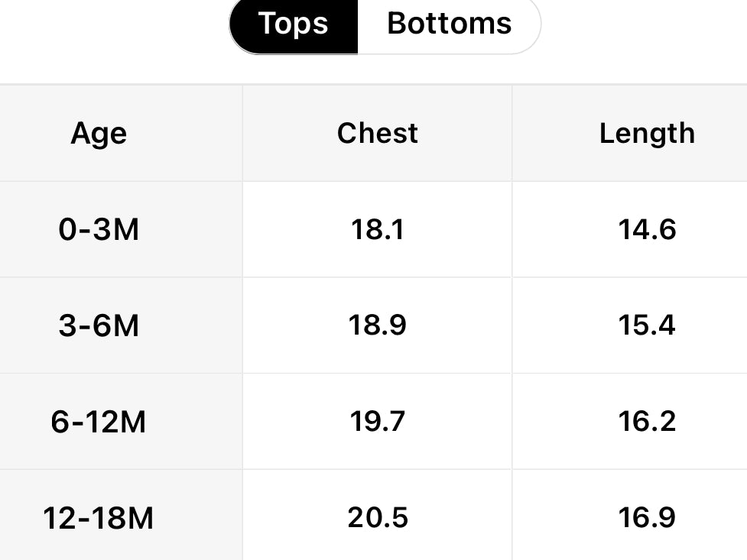
Task: Click the length value 16.2
Action: 647,422
